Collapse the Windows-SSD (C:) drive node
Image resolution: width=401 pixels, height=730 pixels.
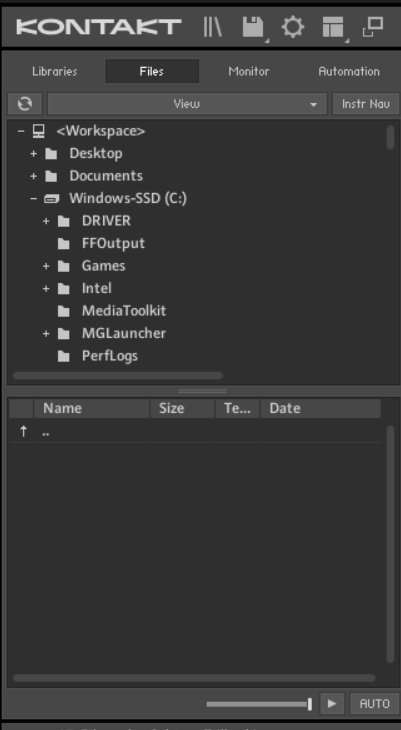click(33, 199)
